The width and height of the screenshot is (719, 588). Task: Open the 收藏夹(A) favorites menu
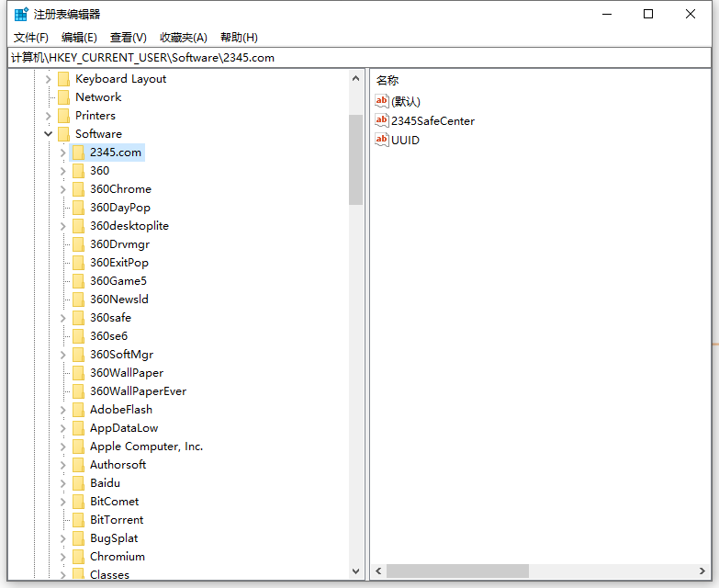coord(184,38)
